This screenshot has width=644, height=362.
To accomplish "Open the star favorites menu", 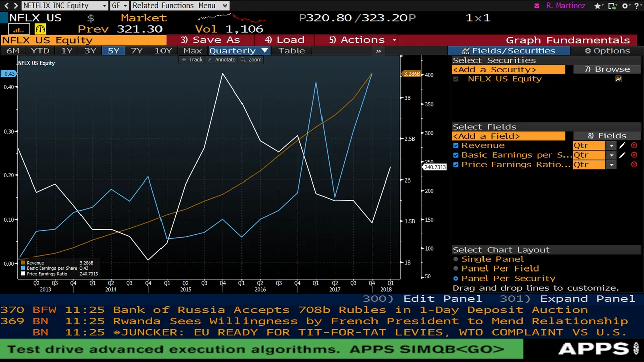I will (x=600, y=6).
